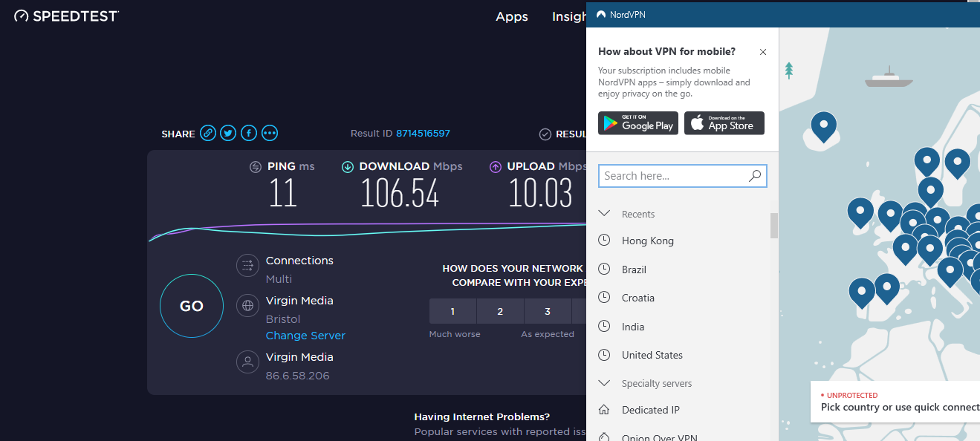Image resolution: width=980 pixels, height=441 pixels.
Task: Click the tree icon on map
Action: click(789, 71)
